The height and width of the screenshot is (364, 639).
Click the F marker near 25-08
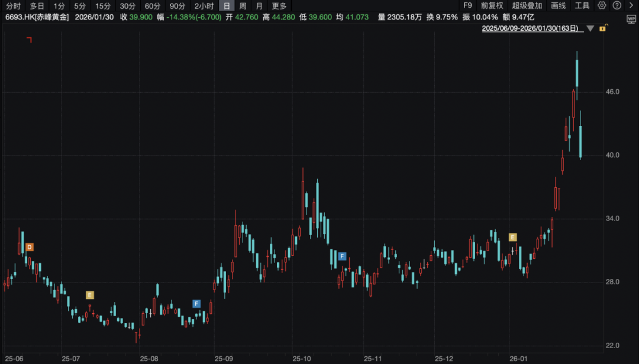point(196,304)
